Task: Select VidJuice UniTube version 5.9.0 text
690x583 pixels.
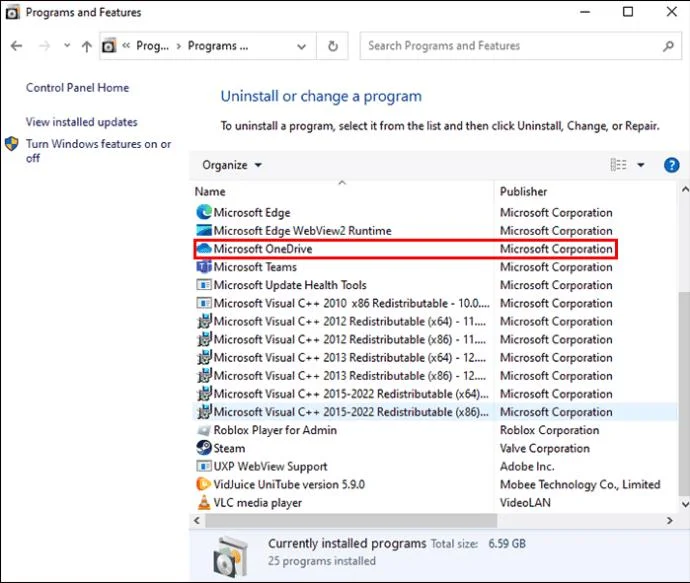Action: 289,484
